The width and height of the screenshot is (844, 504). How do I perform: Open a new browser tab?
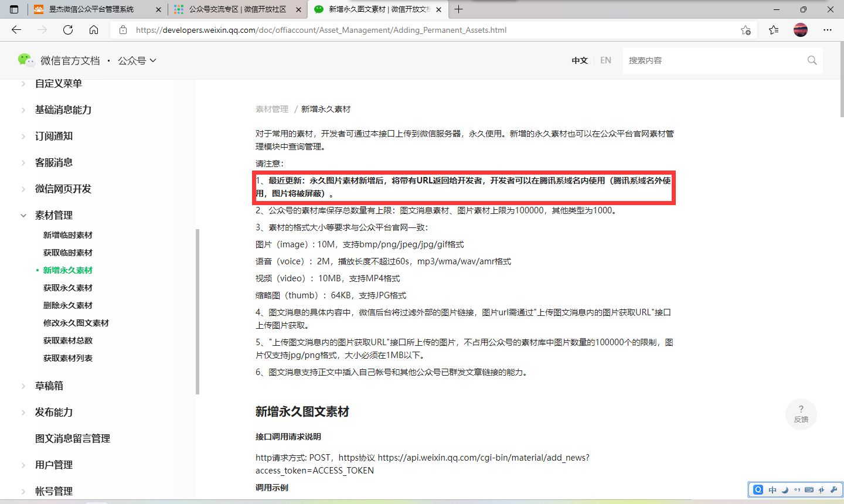458,9
